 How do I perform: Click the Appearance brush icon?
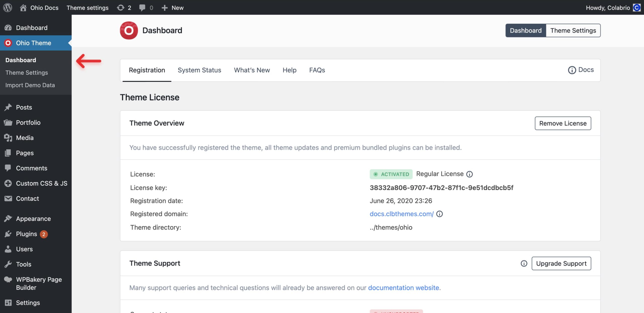(8, 219)
